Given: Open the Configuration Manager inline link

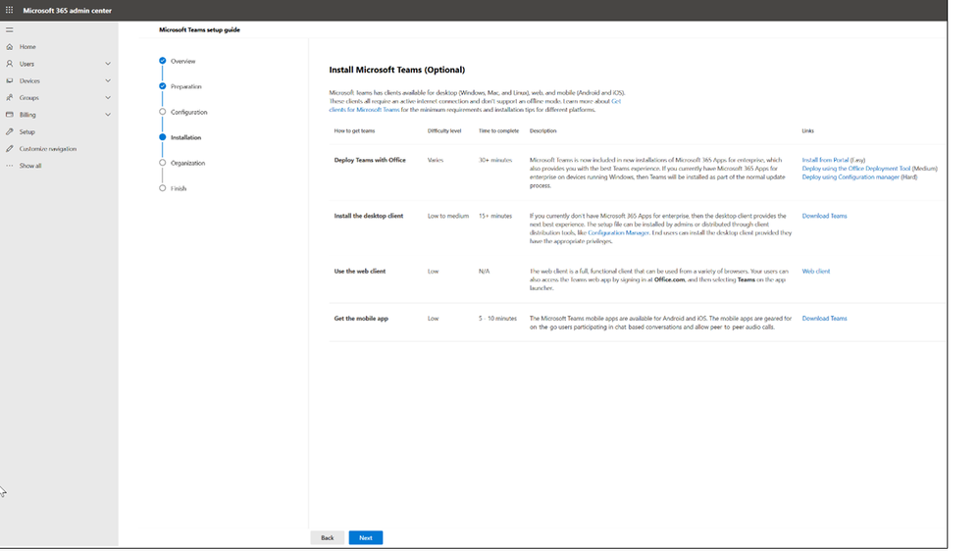Looking at the screenshot, I should point(618,232).
